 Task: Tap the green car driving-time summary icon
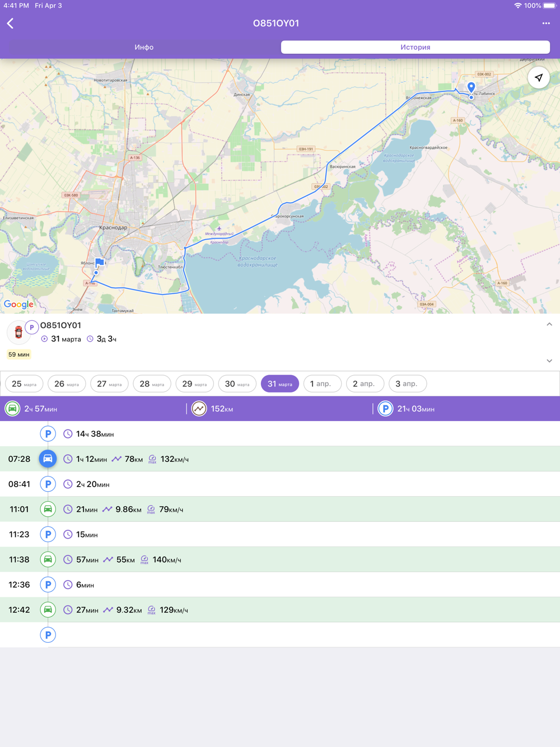[x=12, y=409]
